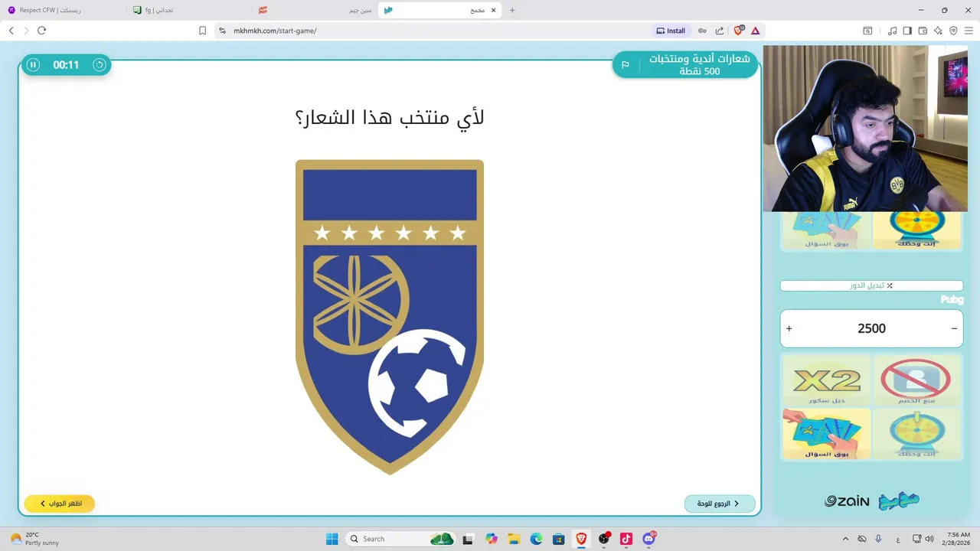The height and width of the screenshot is (551, 980).
Task: Click the share page icon
Action: click(x=720, y=31)
